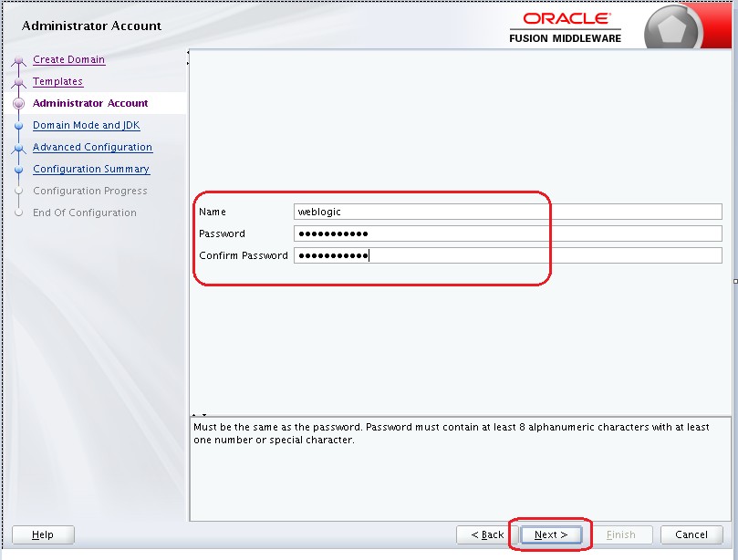The width and height of the screenshot is (738, 560).
Task: Click the Advanced Configuration step bullet icon
Action: (19, 148)
